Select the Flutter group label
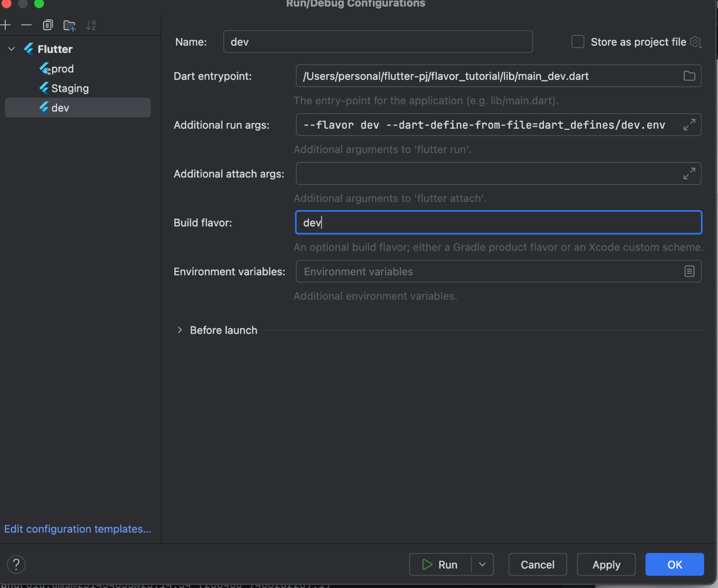The image size is (718, 588). tap(55, 49)
